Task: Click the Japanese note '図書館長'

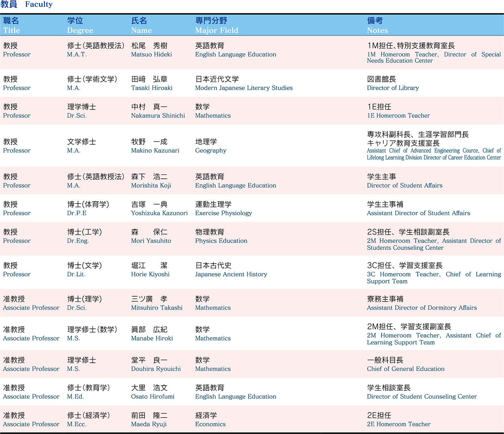Action: tap(381, 79)
